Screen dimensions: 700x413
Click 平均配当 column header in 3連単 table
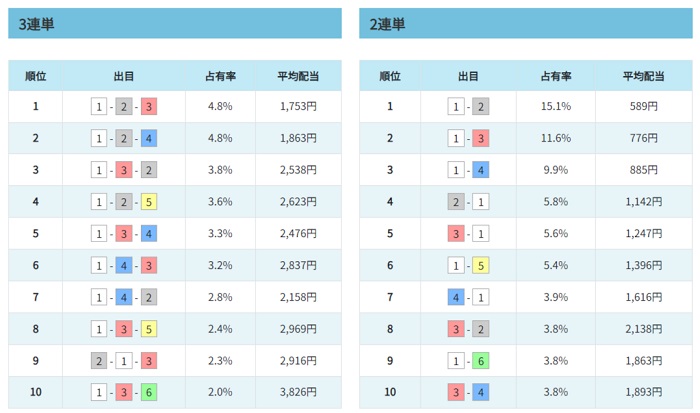pos(298,76)
